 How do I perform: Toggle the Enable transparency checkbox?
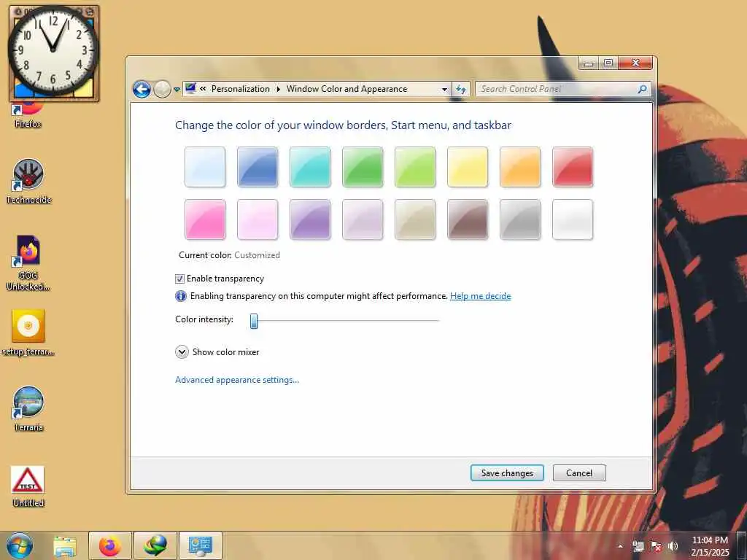pos(179,279)
